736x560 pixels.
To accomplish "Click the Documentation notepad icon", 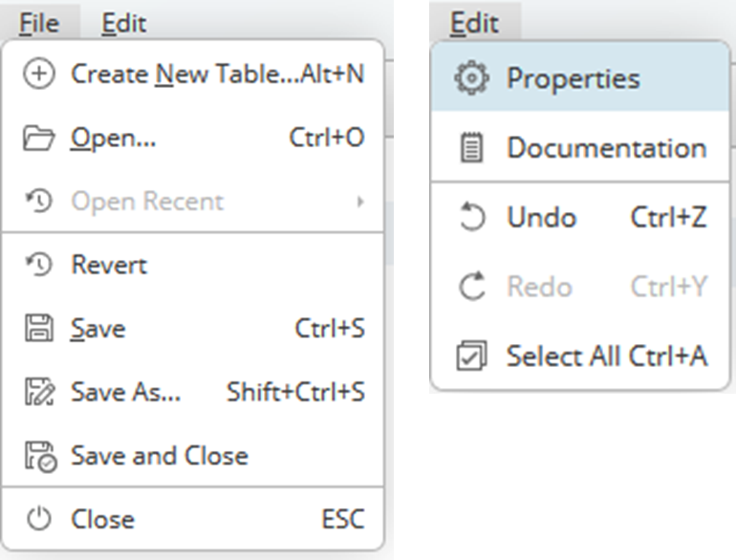I will coord(471,147).
